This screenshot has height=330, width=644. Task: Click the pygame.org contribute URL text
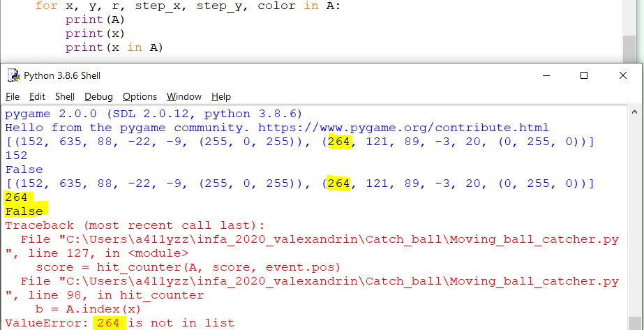point(403,128)
